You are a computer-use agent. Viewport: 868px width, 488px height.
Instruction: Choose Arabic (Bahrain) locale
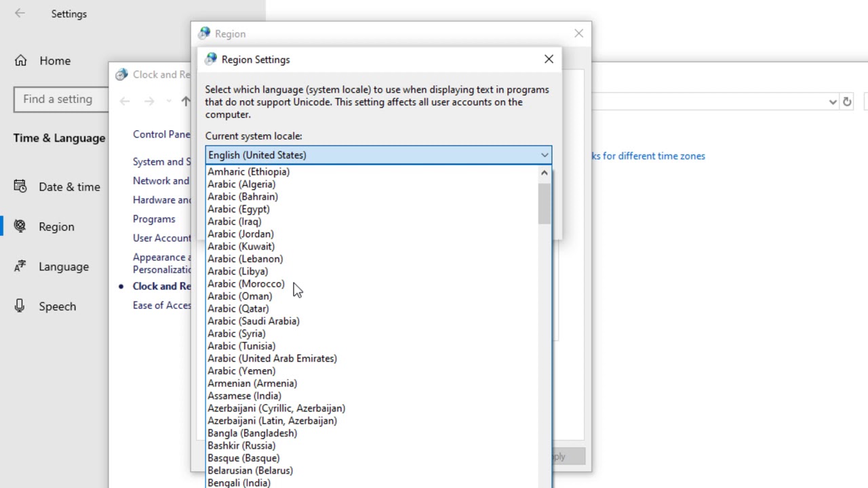(372, 197)
